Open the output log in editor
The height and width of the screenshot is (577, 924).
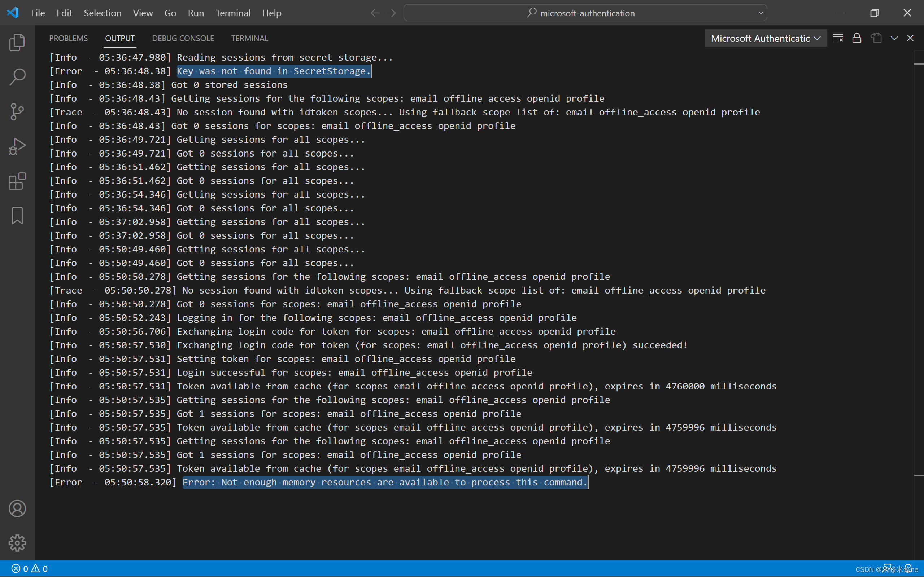tap(876, 38)
